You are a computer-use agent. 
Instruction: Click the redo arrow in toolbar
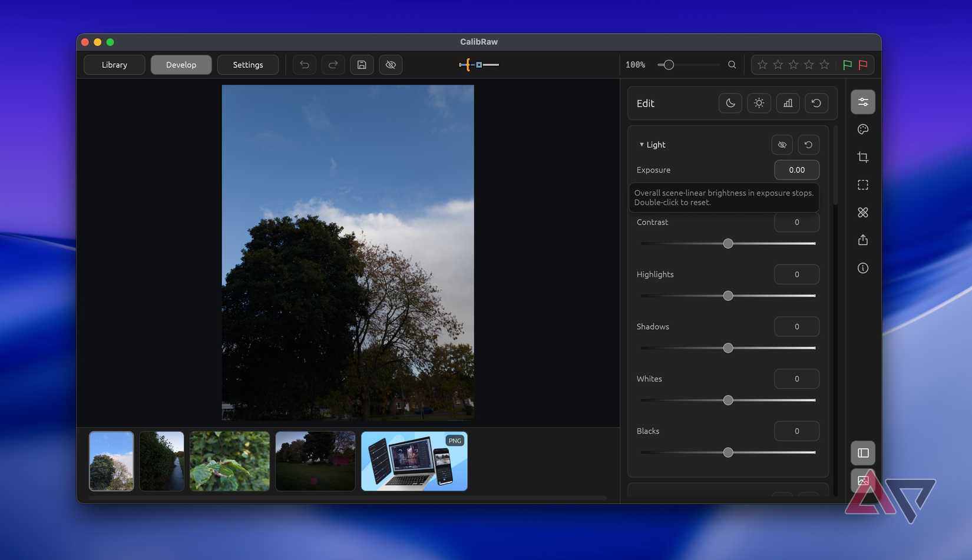(x=333, y=65)
